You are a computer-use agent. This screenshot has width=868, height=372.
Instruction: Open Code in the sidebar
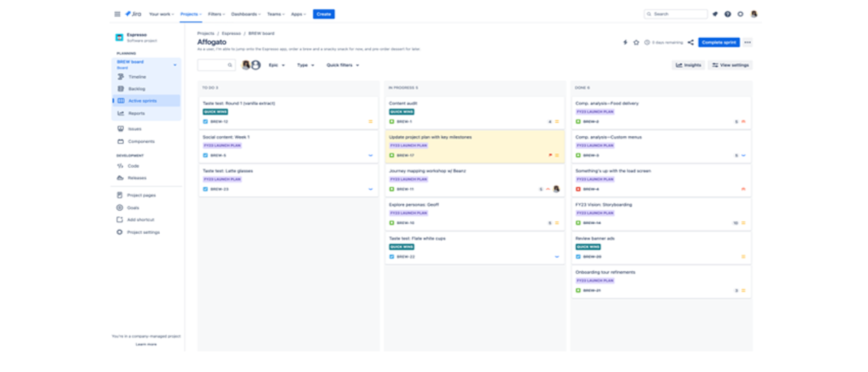coord(146,166)
